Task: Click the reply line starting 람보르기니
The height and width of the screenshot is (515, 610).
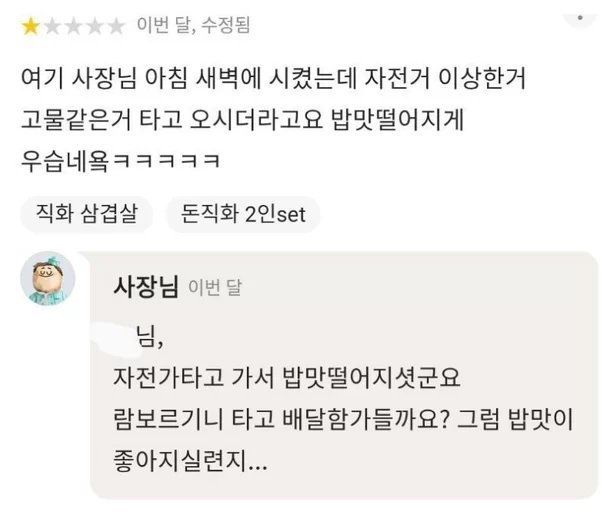Action: pos(343,419)
